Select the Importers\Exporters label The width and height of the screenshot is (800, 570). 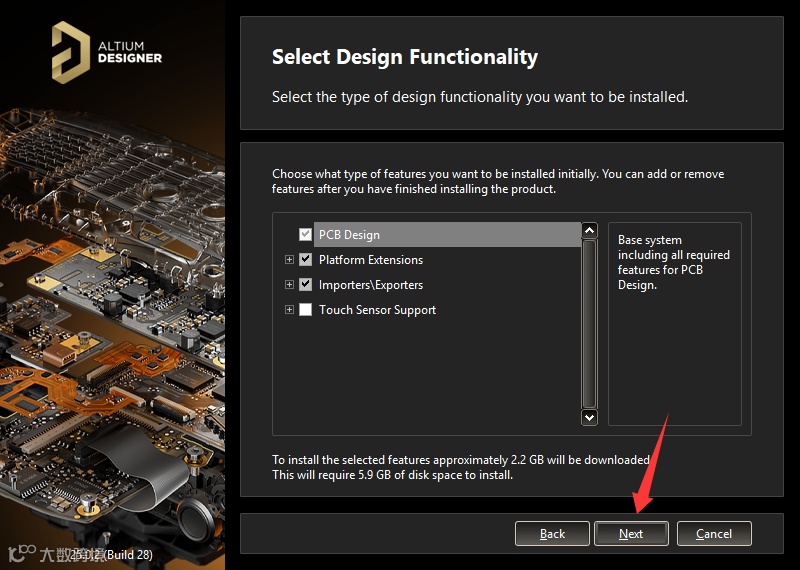(x=371, y=285)
